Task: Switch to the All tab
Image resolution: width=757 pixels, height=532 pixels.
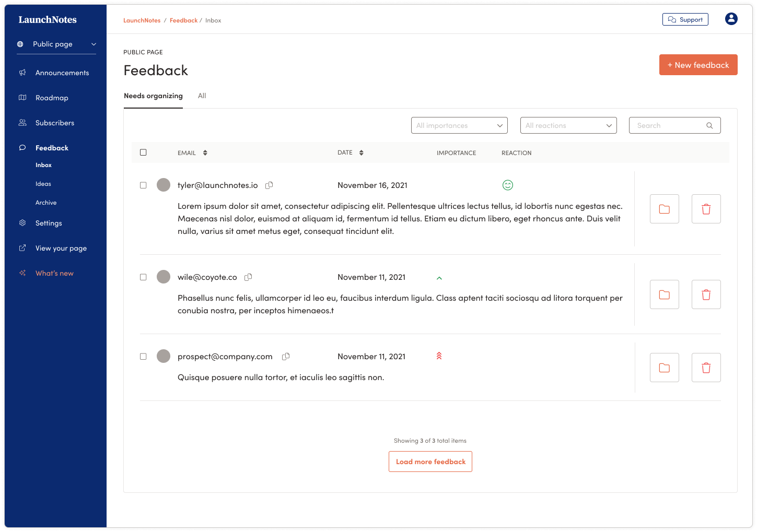Action: pyautogui.click(x=202, y=96)
